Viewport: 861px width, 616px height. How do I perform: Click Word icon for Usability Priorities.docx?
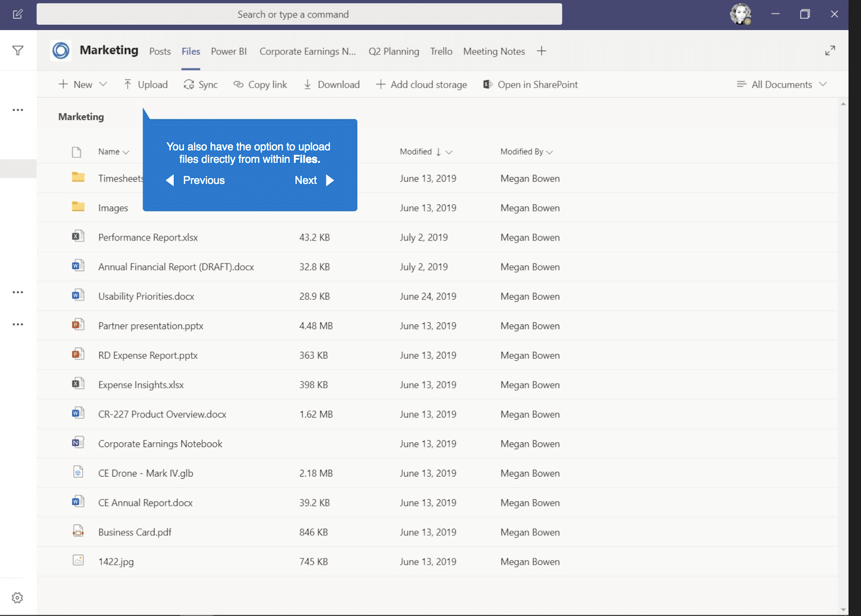[78, 295]
